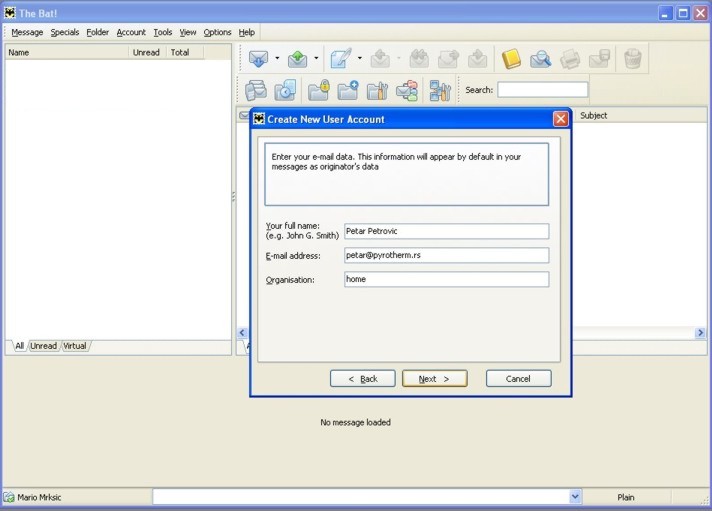Click the stacked envelopes icon in second toolbar
This screenshot has width=712, height=511.
256,90
